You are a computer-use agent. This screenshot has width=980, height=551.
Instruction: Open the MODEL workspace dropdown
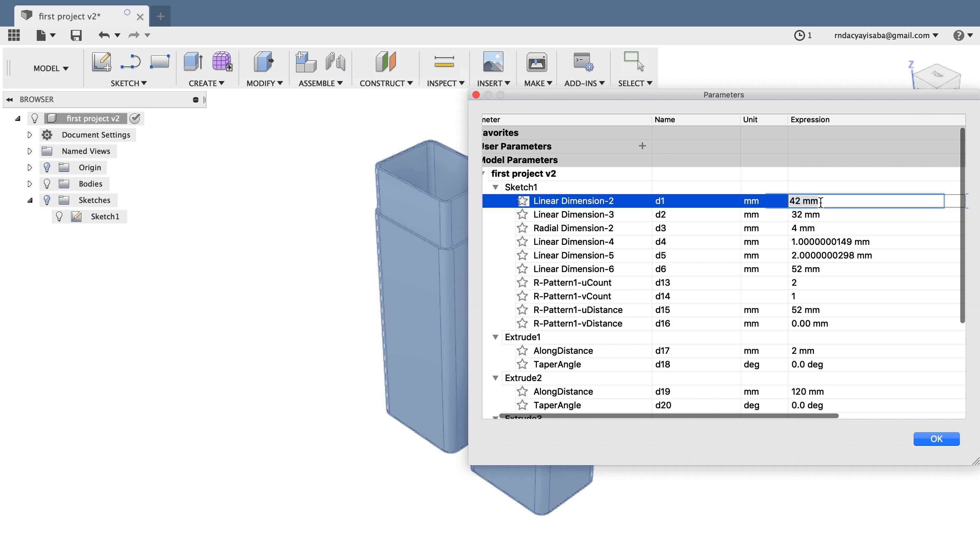[x=51, y=68]
